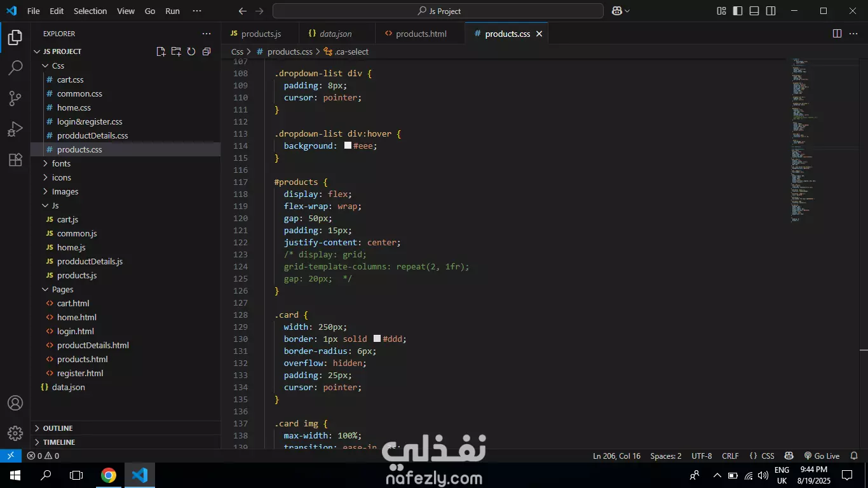This screenshot has height=488, width=868.
Task: Open Task View on the taskbar
Action: pos(76,475)
